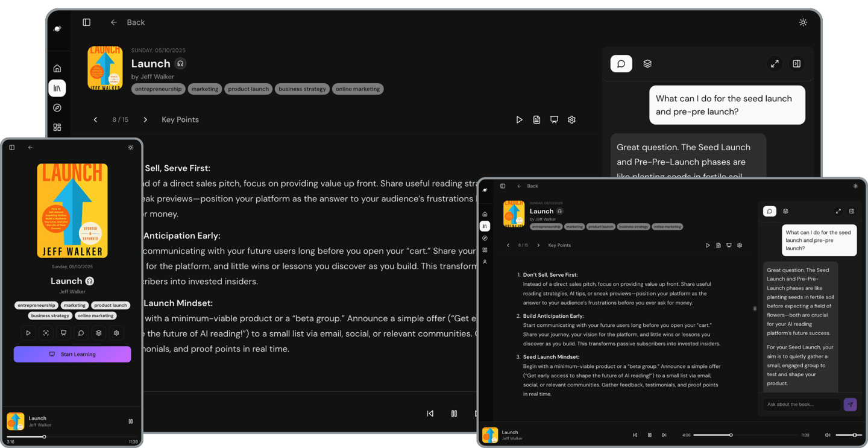Open chat from the phone action row

(x=81, y=333)
